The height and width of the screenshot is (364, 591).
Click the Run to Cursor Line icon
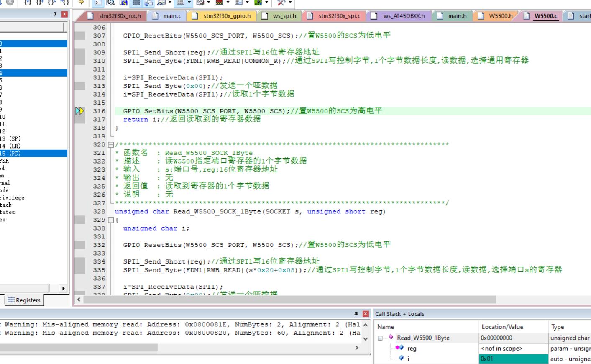click(65, 2)
